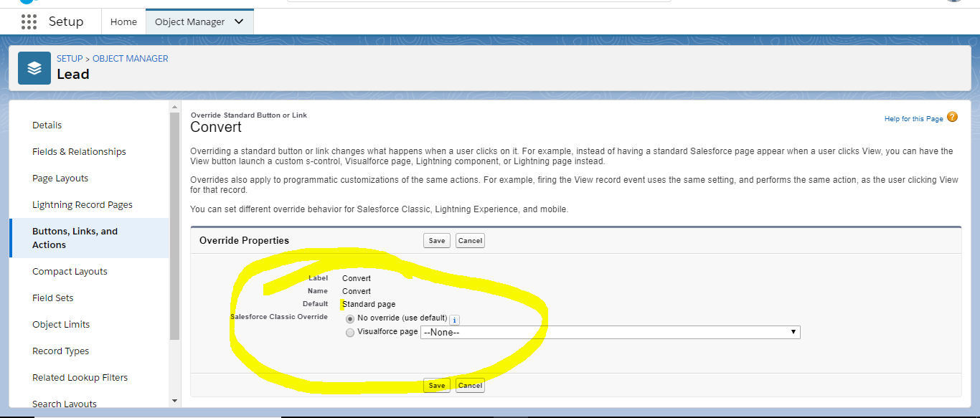Open Fields & Relationships section
Image resolution: width=980 pixels, height=418 pixels.
click(x=79, y=151)
